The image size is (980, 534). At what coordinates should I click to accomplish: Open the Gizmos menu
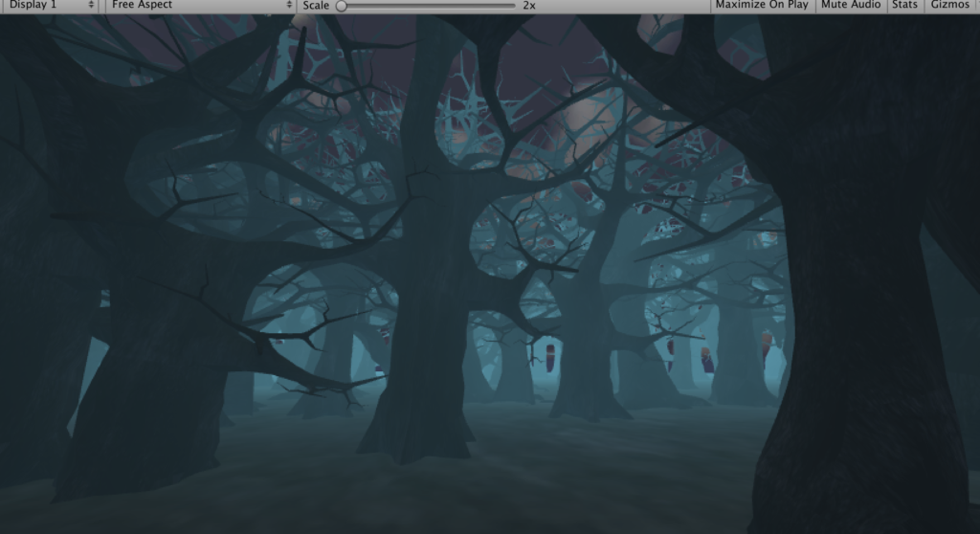(950, 5)
